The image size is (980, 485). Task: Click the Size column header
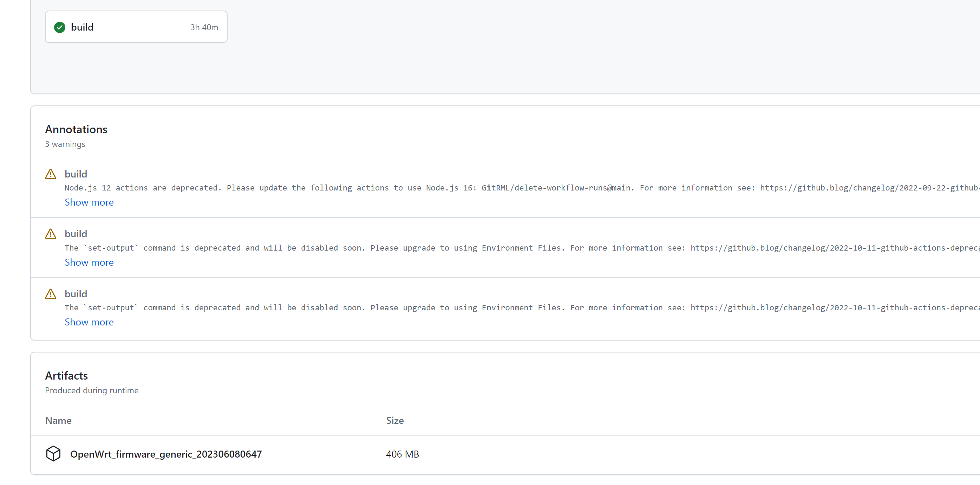coord(394,420)
